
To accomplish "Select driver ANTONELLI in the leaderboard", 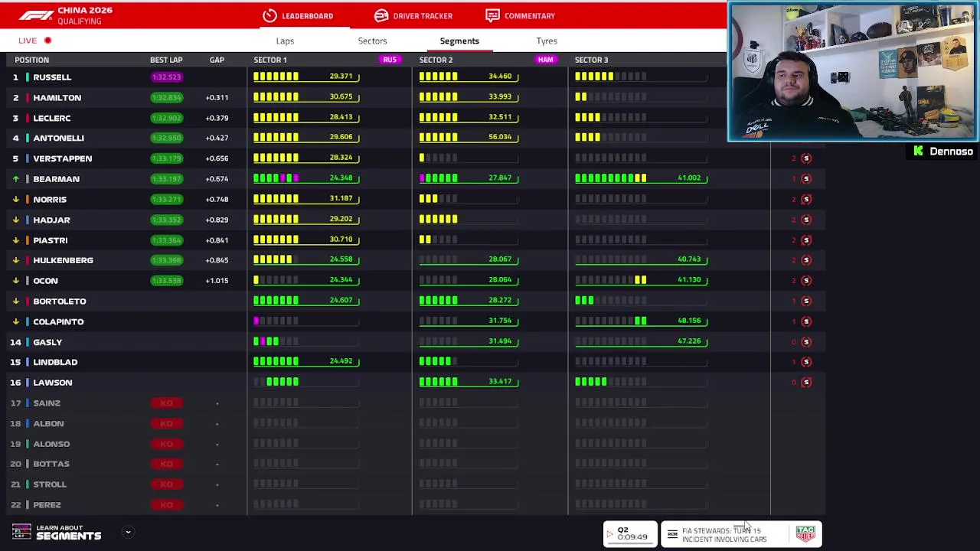I will pos(58,139).
